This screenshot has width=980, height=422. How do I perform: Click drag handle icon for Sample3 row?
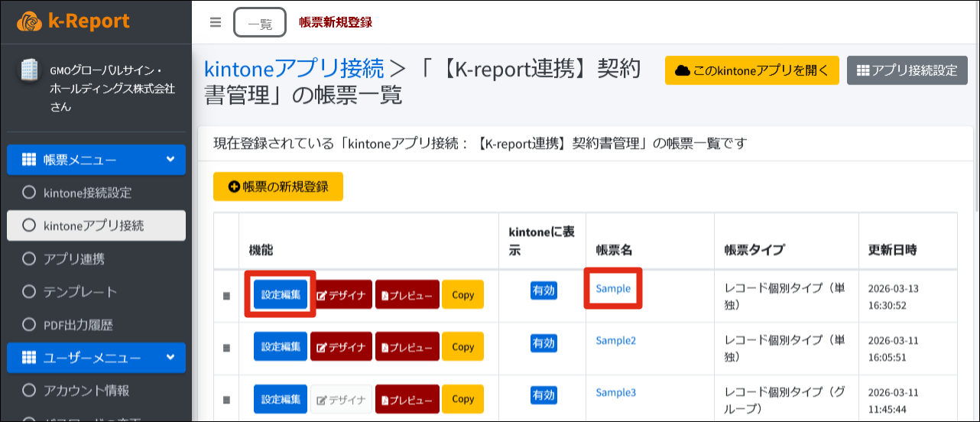(x=226, y=399)
